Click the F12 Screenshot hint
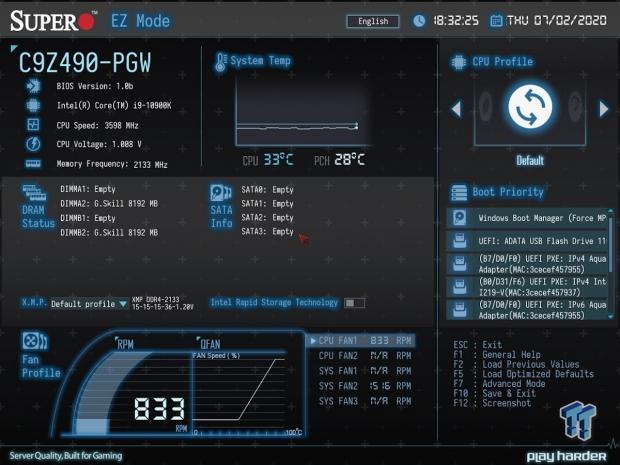Screen dimensions: 620x465 point(492,403)
